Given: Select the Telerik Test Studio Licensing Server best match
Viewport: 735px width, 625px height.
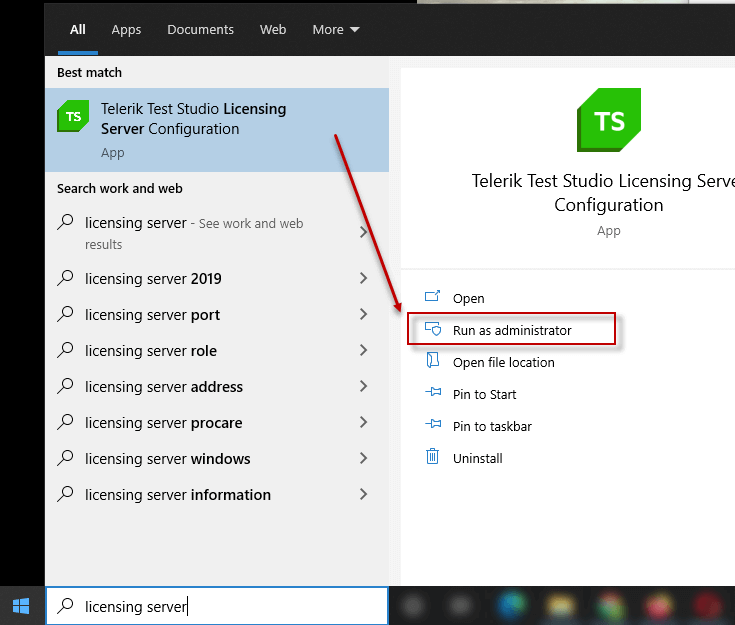Looking at the screenshot, I should click(217, 130).
